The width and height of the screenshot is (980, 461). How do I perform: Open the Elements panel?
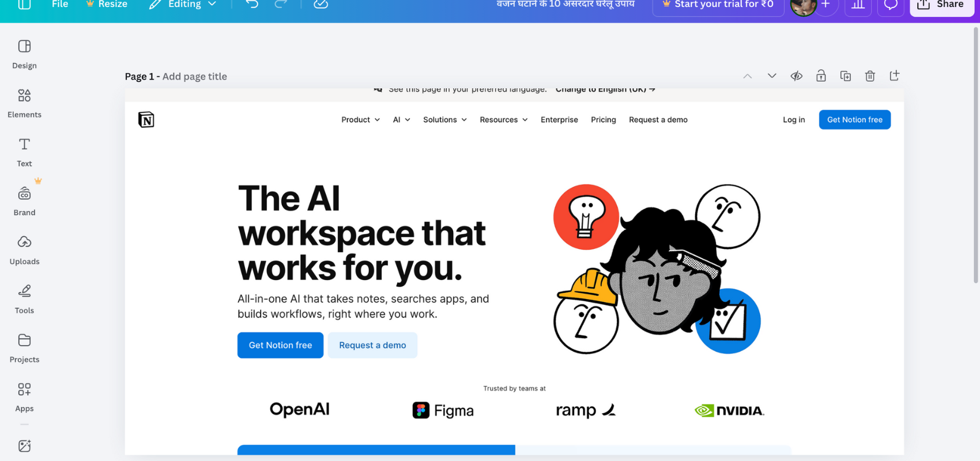pos(24,104)
